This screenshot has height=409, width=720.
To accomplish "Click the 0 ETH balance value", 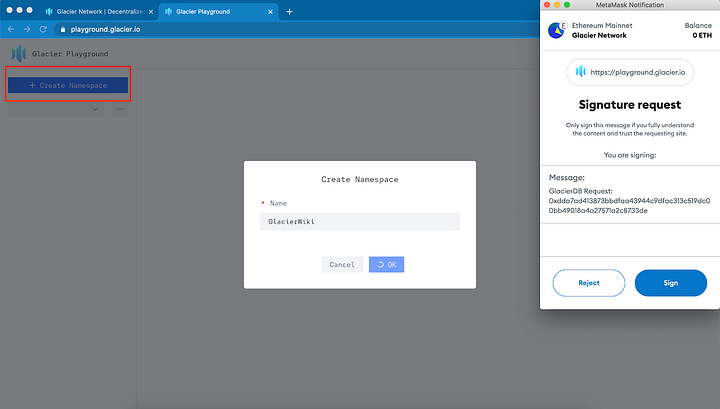I will [x=702, y=35].
